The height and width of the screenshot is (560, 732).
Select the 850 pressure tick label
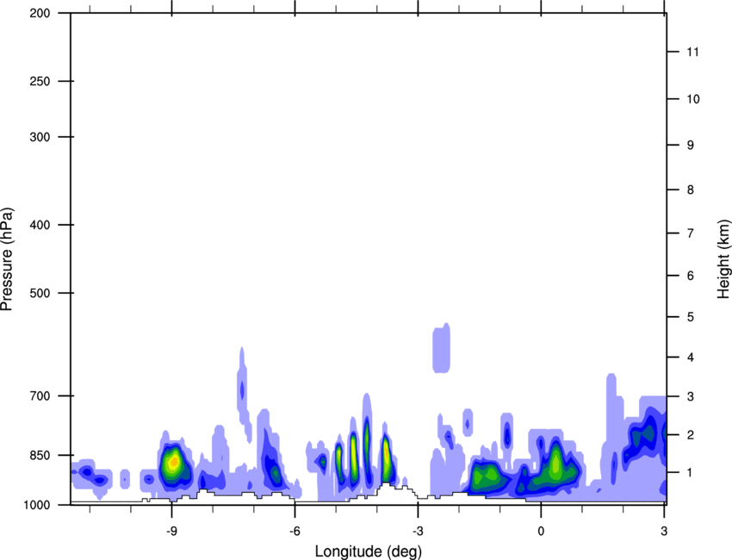tap(40, 455)
